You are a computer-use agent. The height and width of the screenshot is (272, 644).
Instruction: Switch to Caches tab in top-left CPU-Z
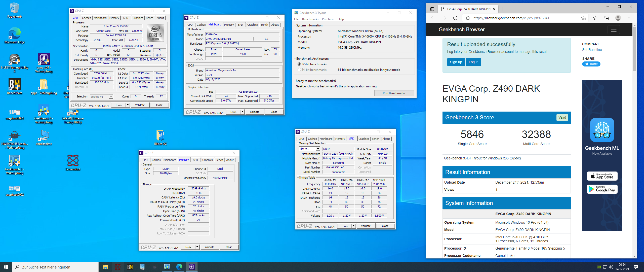click(x=86, y=18)
